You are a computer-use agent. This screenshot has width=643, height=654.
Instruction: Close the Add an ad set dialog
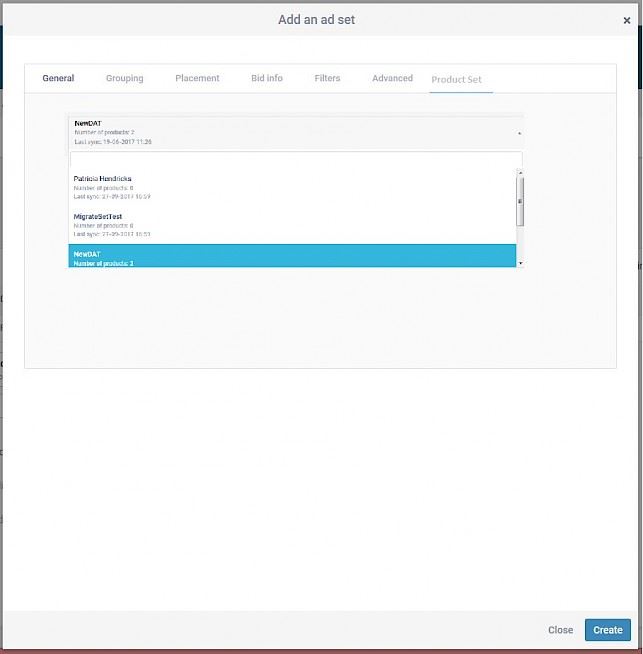click(x=626, y=20)
